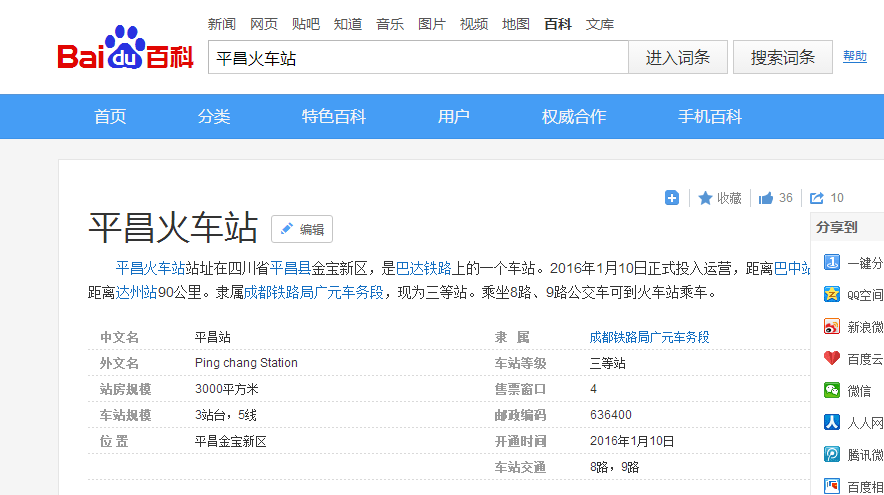Screen dimensions: 884x495
Task: Click the thumbs-up like icon
Action: tap(766, 198)
